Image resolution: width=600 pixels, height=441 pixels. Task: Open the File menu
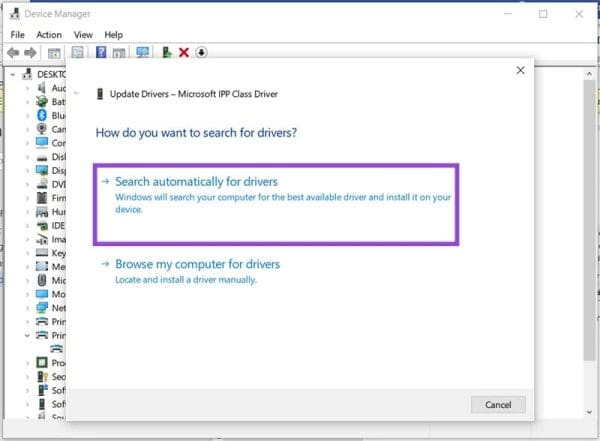tap(15, 34)
